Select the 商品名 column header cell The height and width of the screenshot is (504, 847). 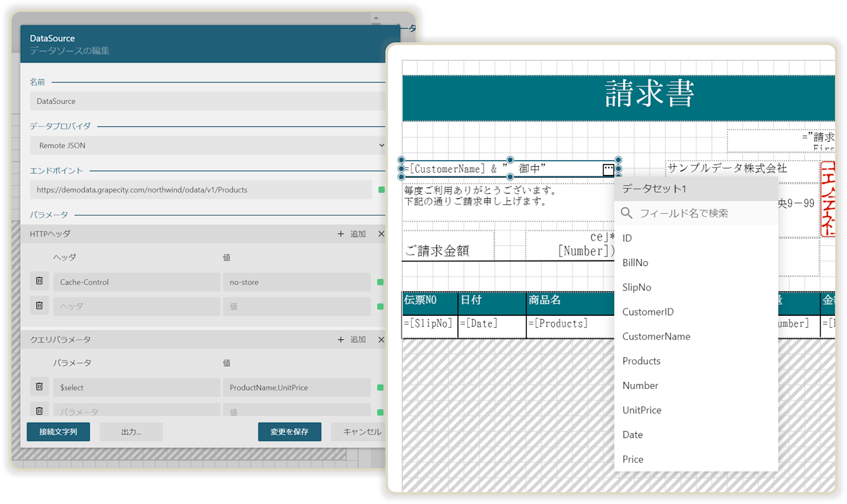click(x=571, y=303)
